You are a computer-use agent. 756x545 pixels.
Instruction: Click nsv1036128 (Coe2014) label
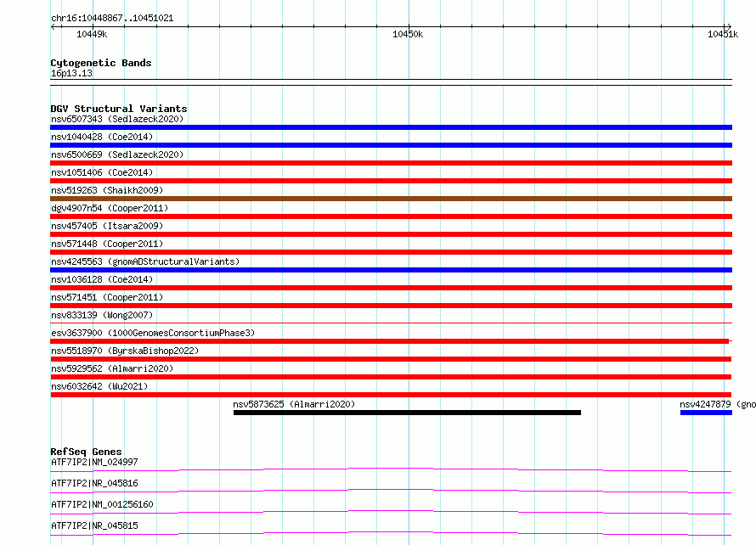(x=102, y=279)
